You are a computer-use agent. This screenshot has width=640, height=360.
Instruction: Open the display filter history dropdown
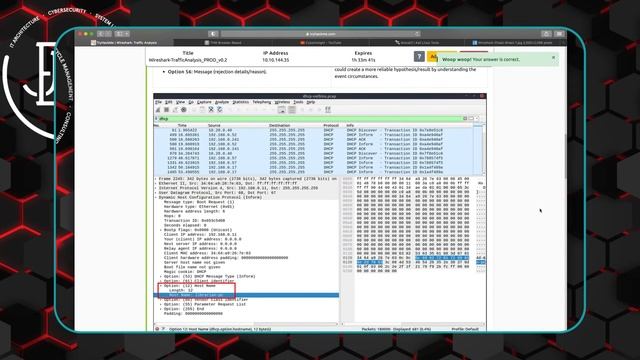coord(478,118)
